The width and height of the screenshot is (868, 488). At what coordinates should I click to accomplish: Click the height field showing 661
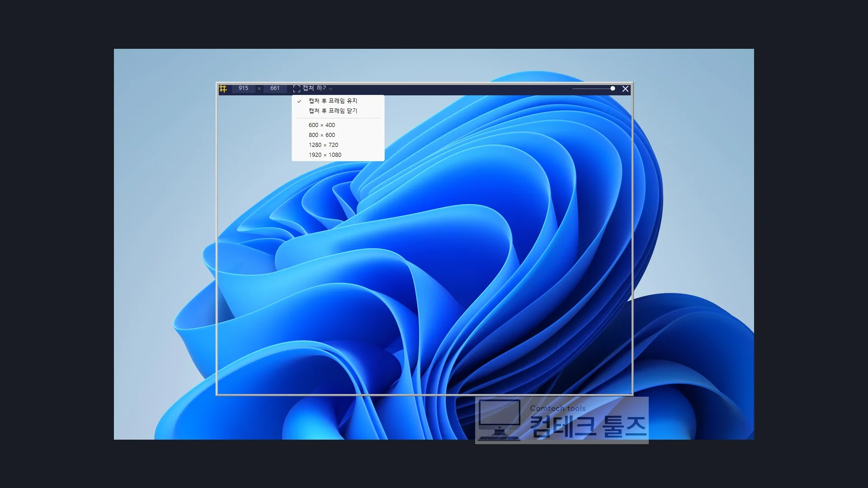(275, 89)
